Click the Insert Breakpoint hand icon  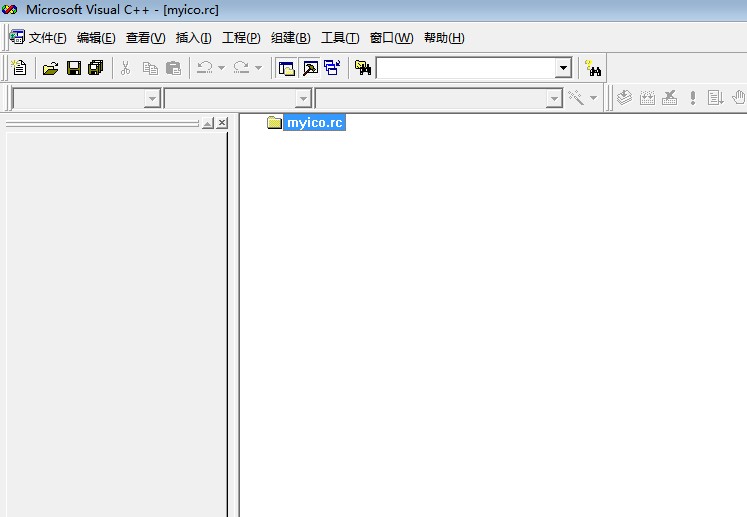click(x=738, y=97)
